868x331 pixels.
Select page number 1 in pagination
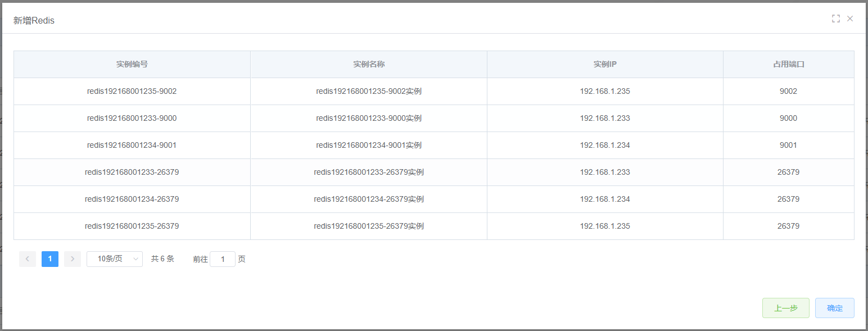(x=50, y=259)
